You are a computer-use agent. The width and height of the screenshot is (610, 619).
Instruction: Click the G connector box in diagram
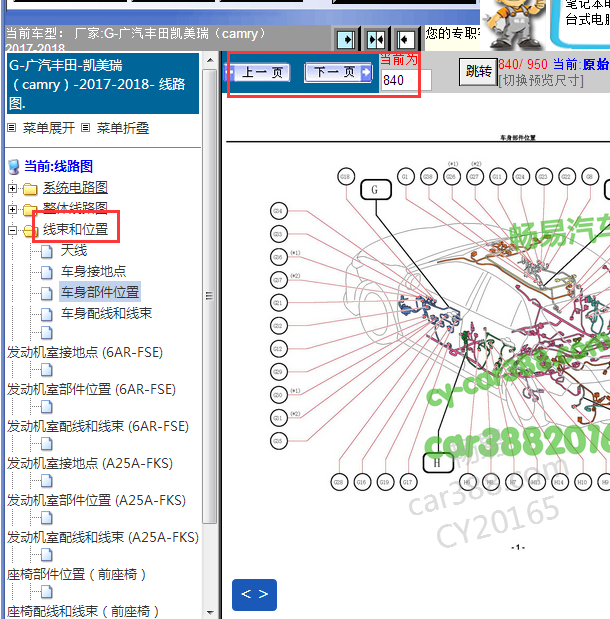point(376,190)
